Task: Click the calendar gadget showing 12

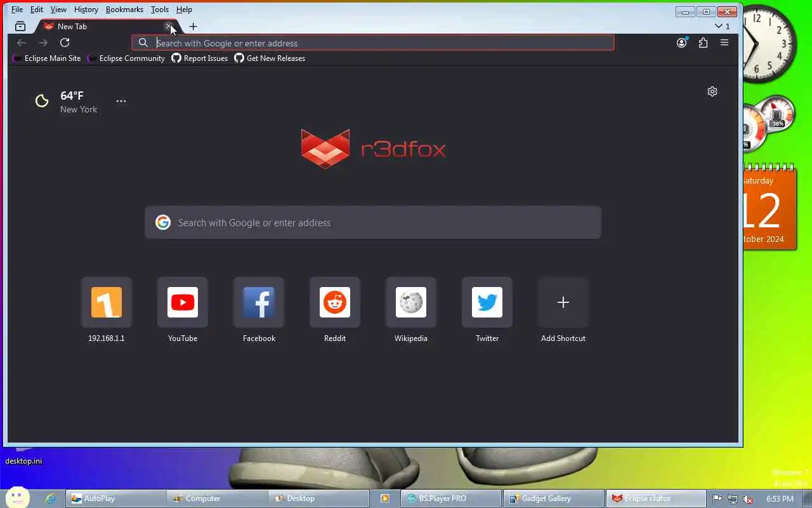Action: point(769,207)
